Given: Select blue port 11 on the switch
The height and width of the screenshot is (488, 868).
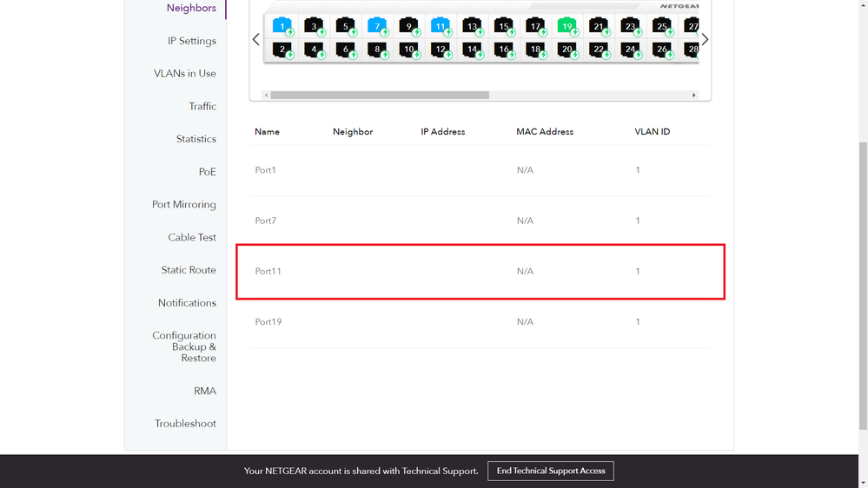Looking at the screenshot, I should click(x=441, y=26).
